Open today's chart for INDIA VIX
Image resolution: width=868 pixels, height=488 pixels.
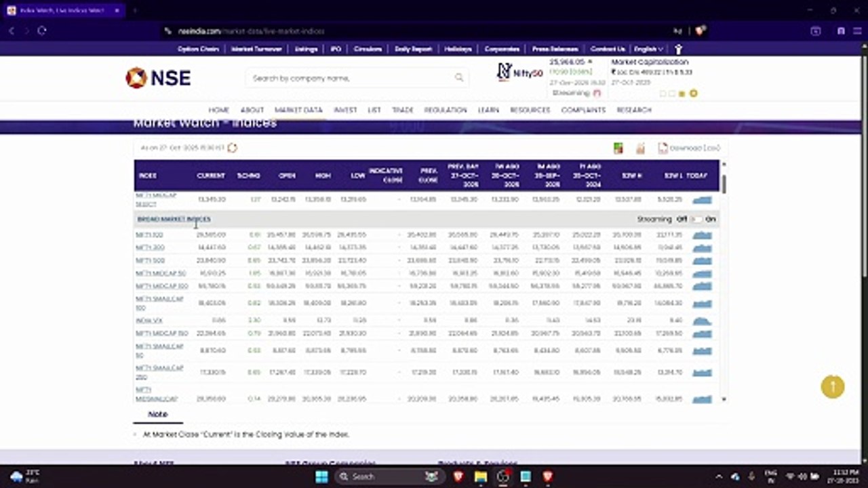[x=702, y=320]
